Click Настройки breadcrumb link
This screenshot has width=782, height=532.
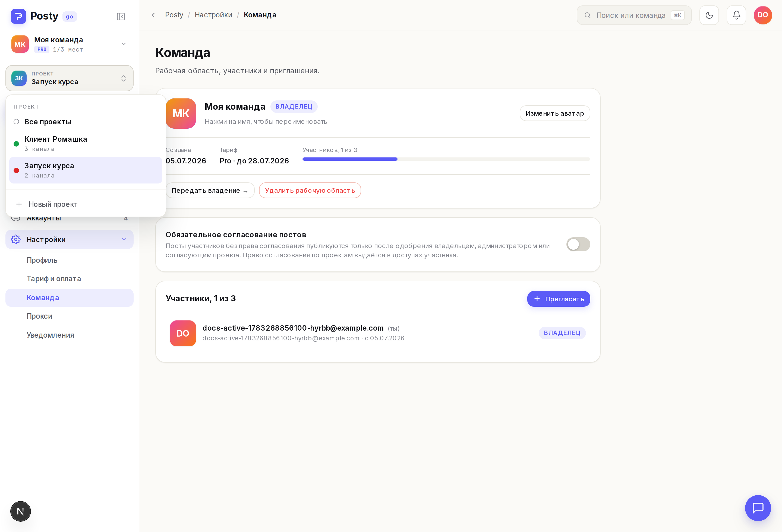[213, 15]
